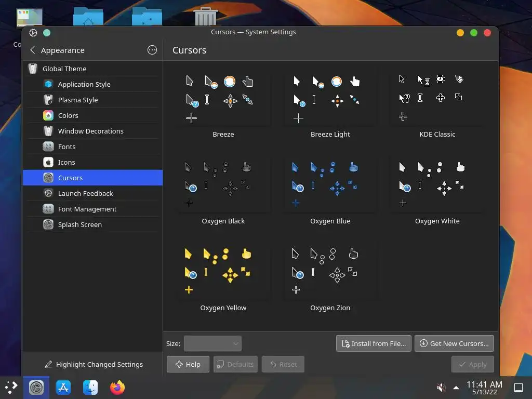Open the cursor Size dropdown
Viewport: 532px width, 399px height.
click(x=212, y=343)
